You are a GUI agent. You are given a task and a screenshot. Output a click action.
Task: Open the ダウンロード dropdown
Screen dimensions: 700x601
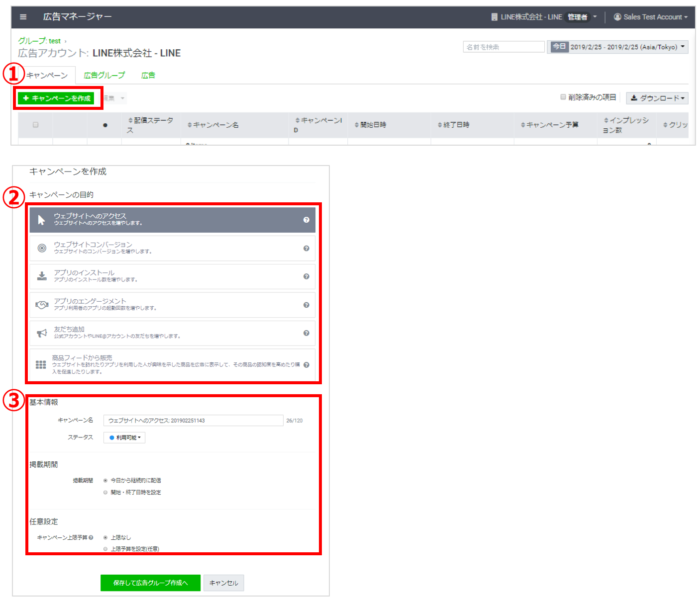(657, 98)
